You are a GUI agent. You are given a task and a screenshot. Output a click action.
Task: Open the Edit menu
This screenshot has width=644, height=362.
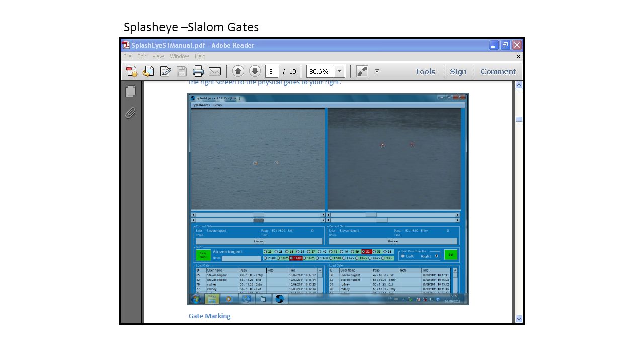pyautogui.click(x=142, y=56)
